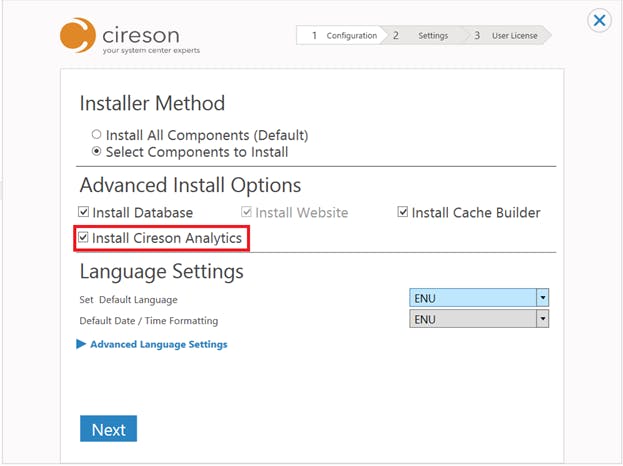
Task: Uncheck the Install Cache Builder checkbox
Action: pos(403,213)
